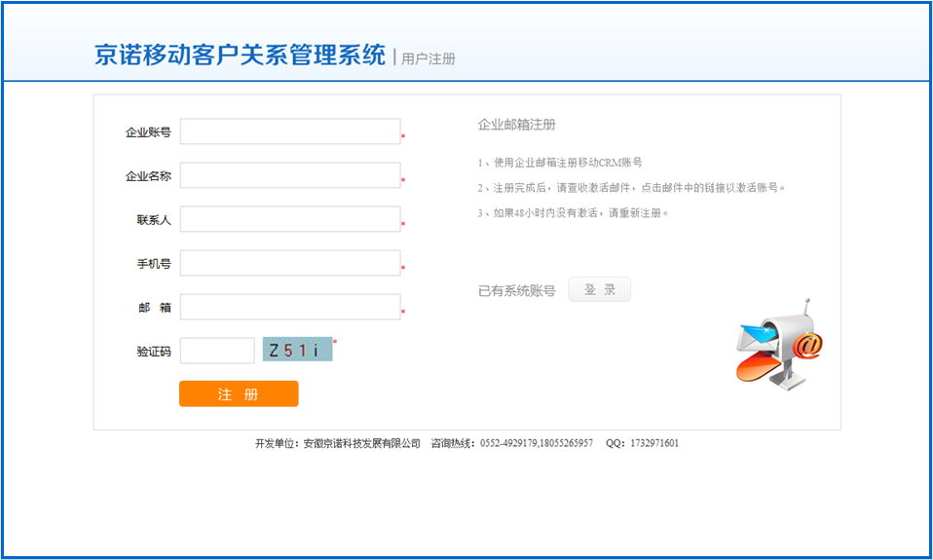Viewport: 933px width, 560px height.
Task: Focus the 企业名称 input field
Action: [x=290, y=175]
